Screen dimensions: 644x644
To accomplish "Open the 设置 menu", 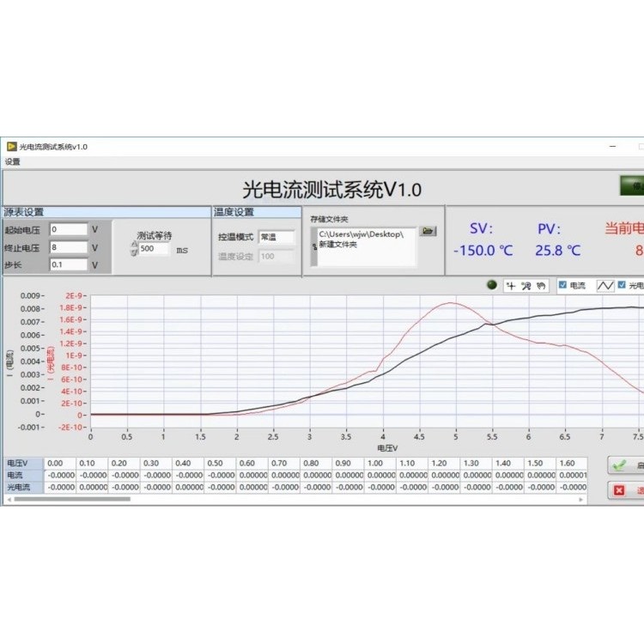I will click(x=12, y=161).
